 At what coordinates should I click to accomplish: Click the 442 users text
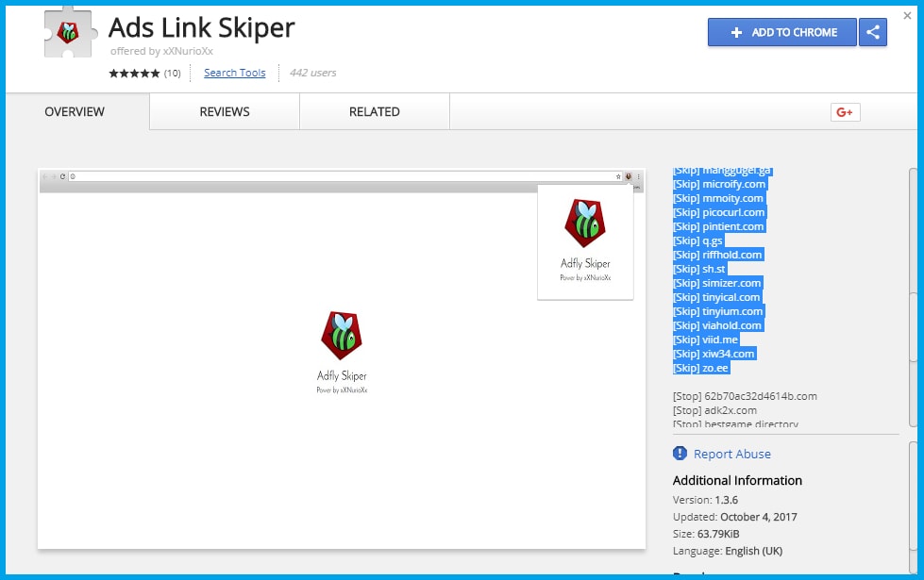[x=313, y=73]
